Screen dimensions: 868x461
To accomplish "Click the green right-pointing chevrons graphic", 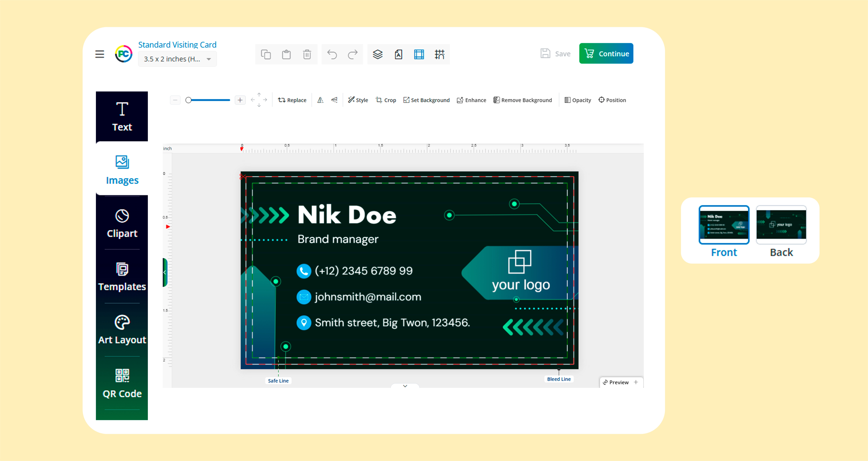I will point(265,215).
